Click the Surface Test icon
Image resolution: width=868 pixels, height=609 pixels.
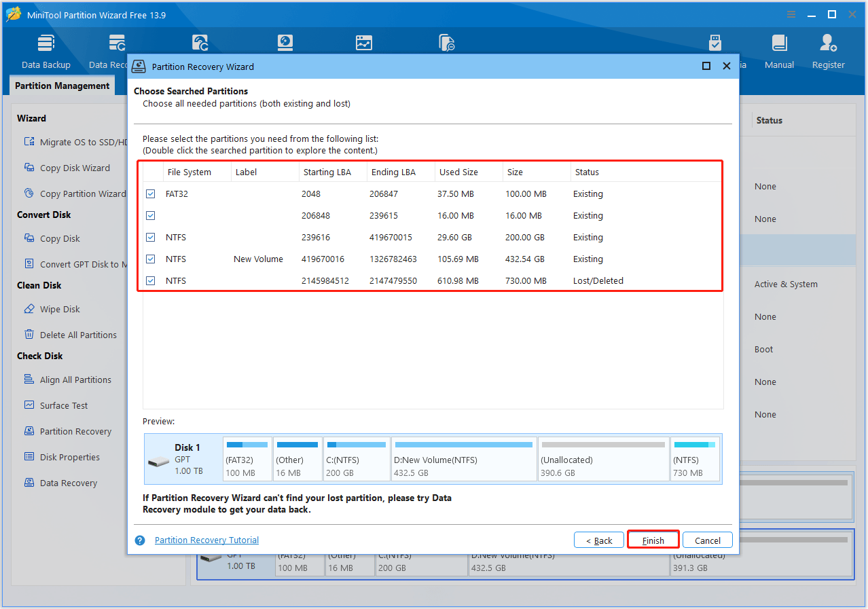tap(29, 405)
